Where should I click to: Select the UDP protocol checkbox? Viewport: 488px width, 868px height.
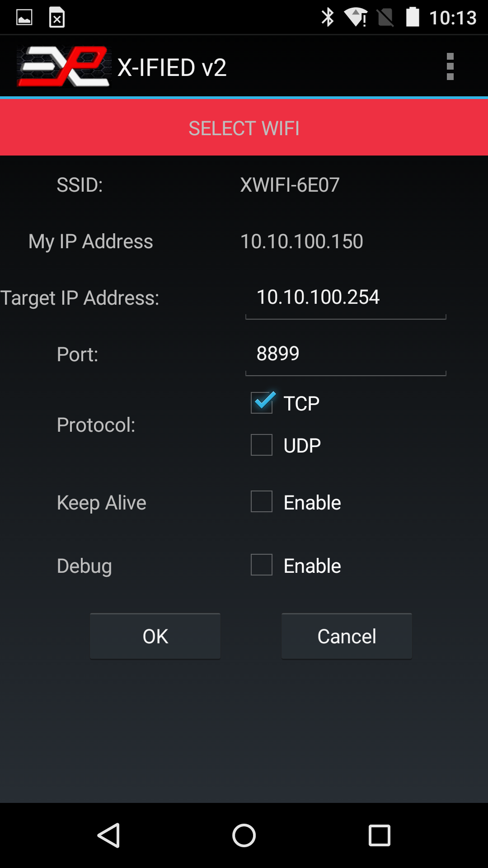[262, 445]
